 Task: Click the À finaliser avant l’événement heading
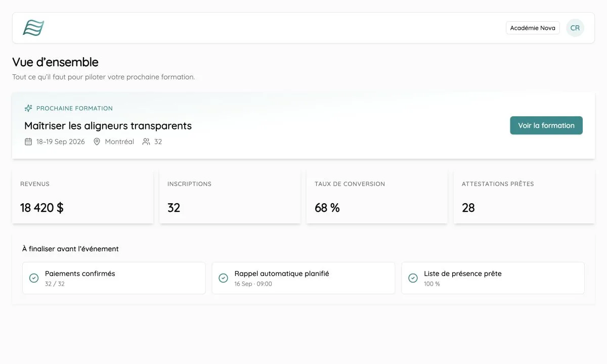(x=70, y=249)
